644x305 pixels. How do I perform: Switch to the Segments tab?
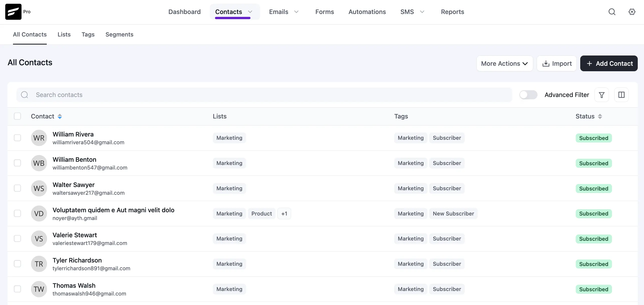pyautogui.click(x=119, y=34)
